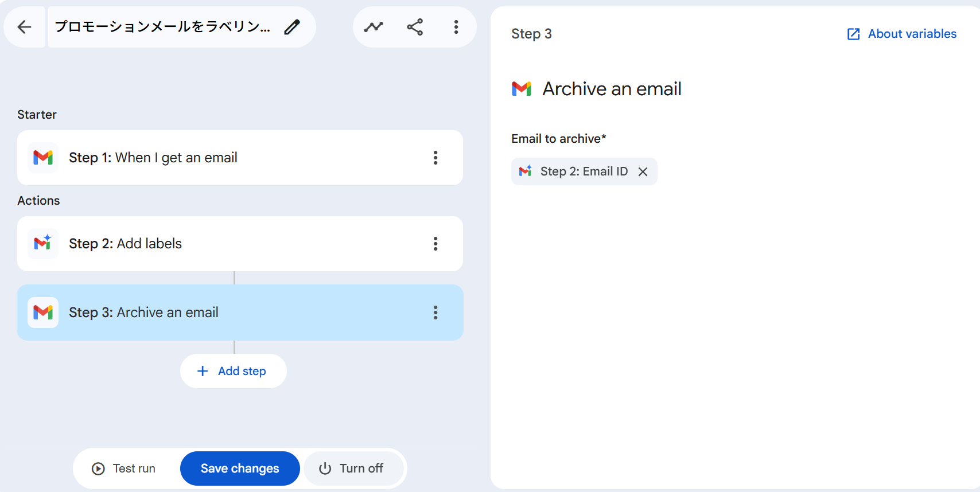Click the back arrow icon
This screenshot has height=492, width=980.
(24, 27)
